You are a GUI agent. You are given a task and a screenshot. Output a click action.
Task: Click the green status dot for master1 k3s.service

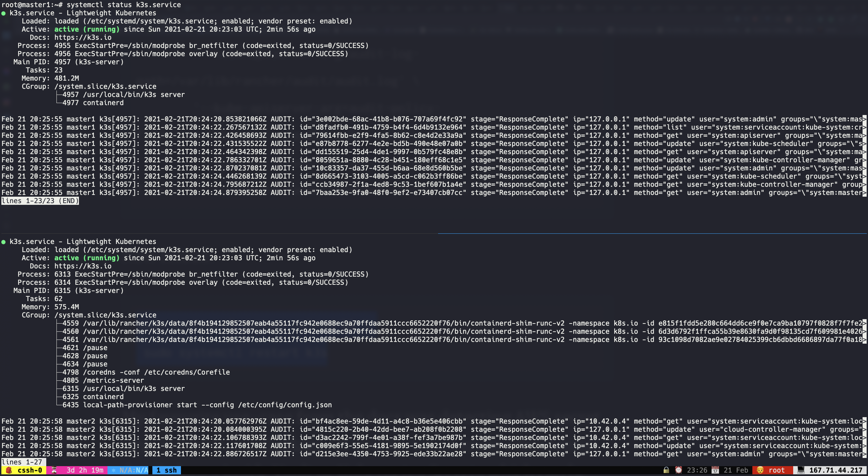(3, 13)
